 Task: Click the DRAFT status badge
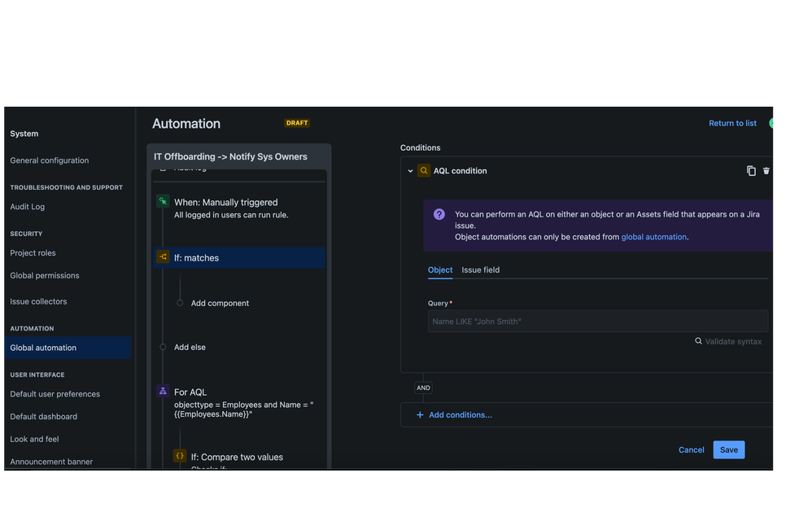297,123
